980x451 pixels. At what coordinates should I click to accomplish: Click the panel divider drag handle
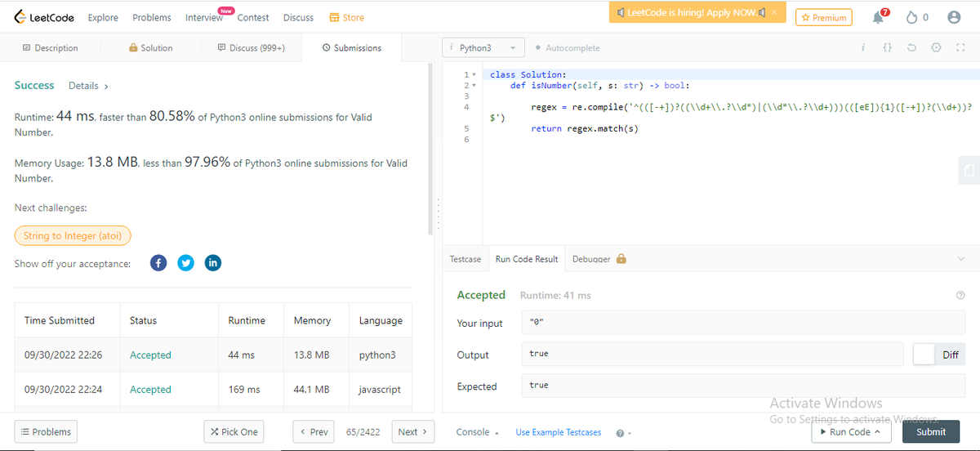(x=439, y=215)
